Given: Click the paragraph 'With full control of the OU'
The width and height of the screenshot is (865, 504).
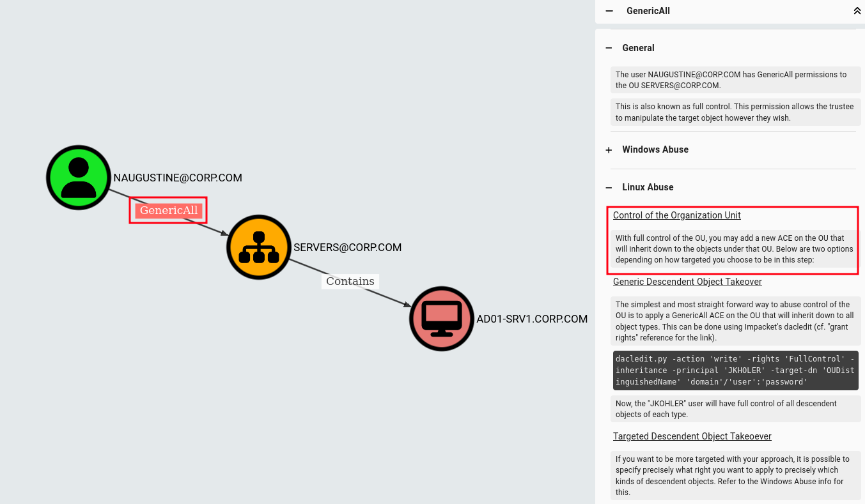Looking at the screenshot, I should point(736,249).
